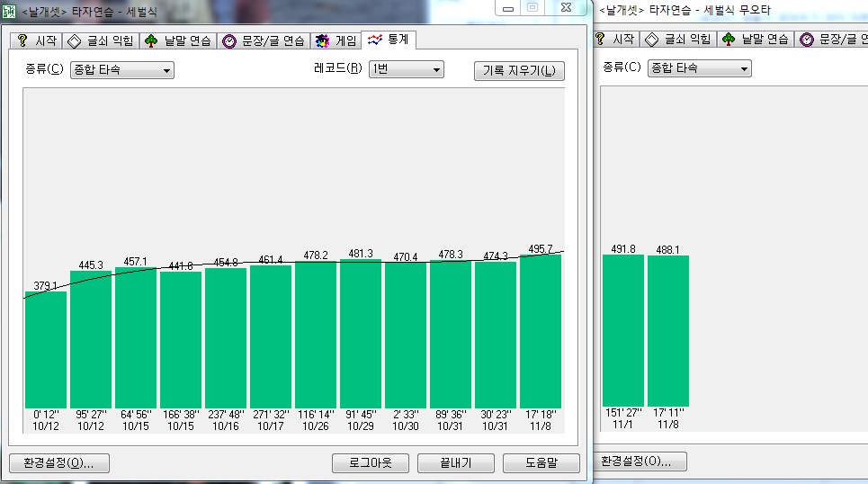Screen dimensions: 868x484
Task: Click the 379.1 bar value
Action: point(45,286)
